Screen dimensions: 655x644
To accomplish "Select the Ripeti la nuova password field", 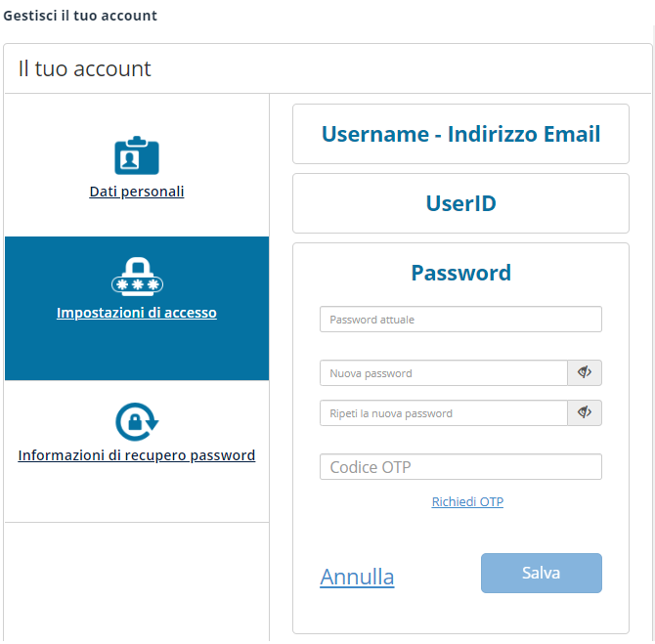I will click(444, 412).
